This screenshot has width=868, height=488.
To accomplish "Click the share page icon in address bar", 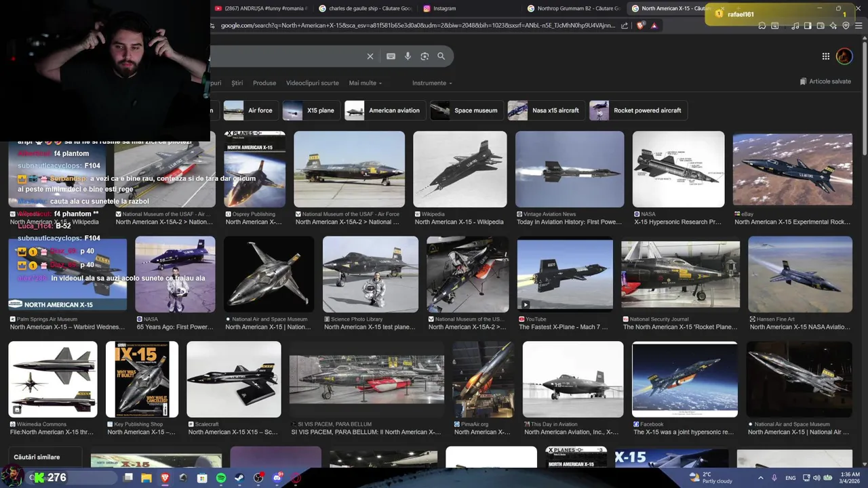I will tap(625, 26).
